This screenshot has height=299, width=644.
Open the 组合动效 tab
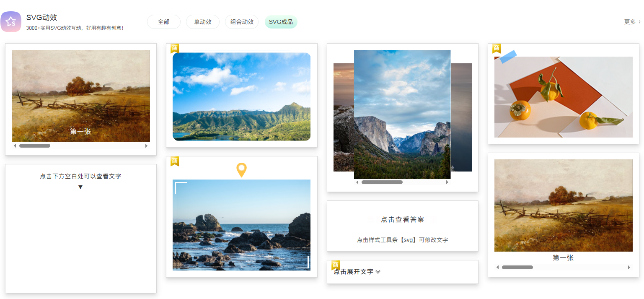242,22
